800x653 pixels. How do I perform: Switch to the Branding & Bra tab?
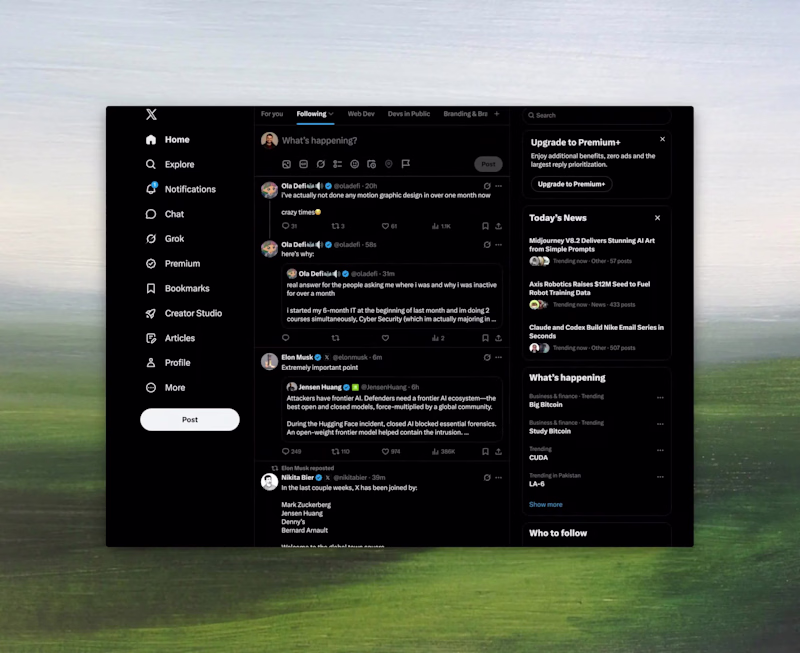[465, 114]
